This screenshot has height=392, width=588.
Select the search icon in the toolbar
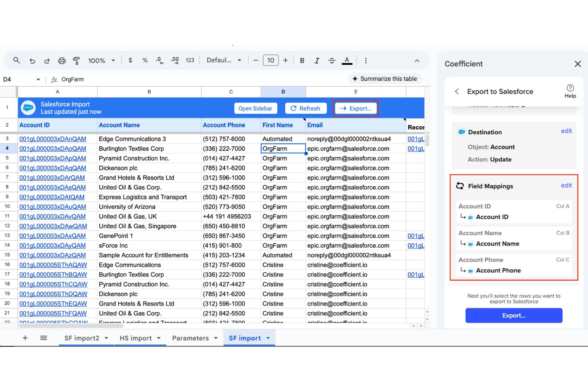pos(16,60)
